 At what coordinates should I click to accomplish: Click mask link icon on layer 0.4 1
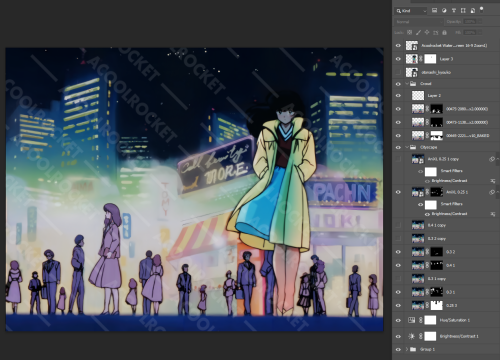click(427, 265)
